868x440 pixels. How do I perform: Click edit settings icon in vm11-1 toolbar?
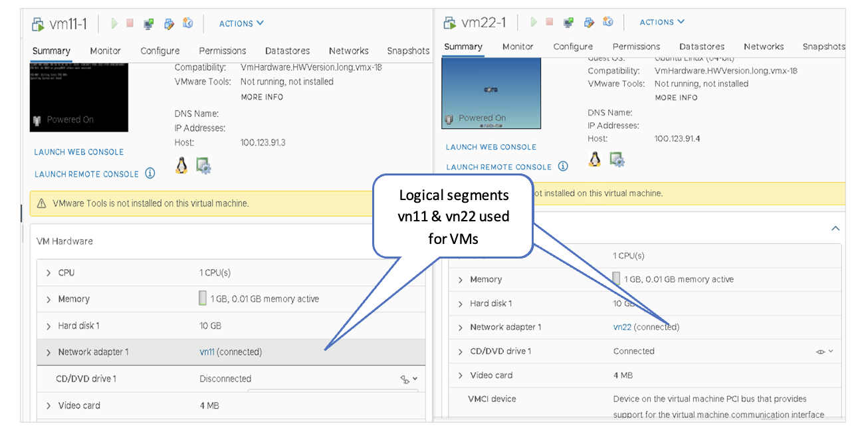click(169, 24)
